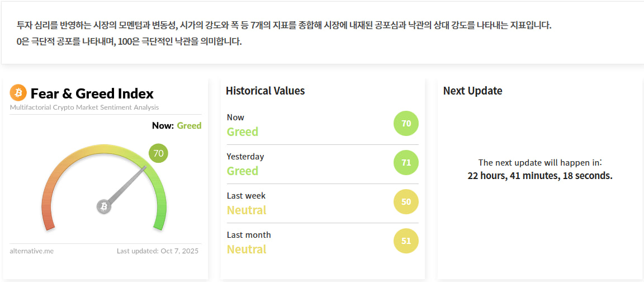The image size is (644, 282).
Task: Open the alternative.me source link
Action: click(32, 251)
